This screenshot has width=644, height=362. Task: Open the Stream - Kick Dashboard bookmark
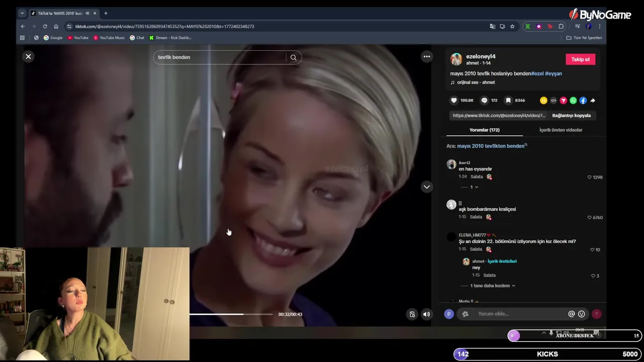[170, 38]
